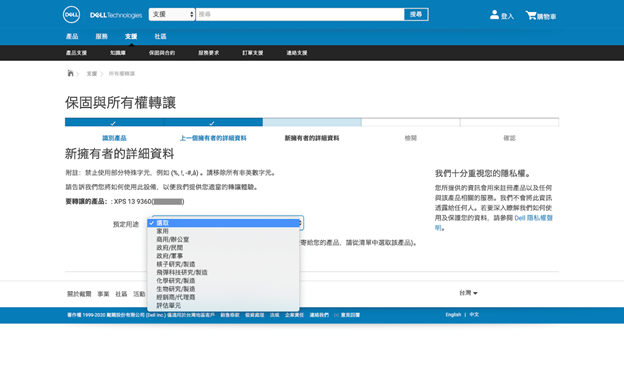The image size is (624, 391).
Task: Choose 化學研究/製造 from the dropdown list
Action: pos(223,281)
